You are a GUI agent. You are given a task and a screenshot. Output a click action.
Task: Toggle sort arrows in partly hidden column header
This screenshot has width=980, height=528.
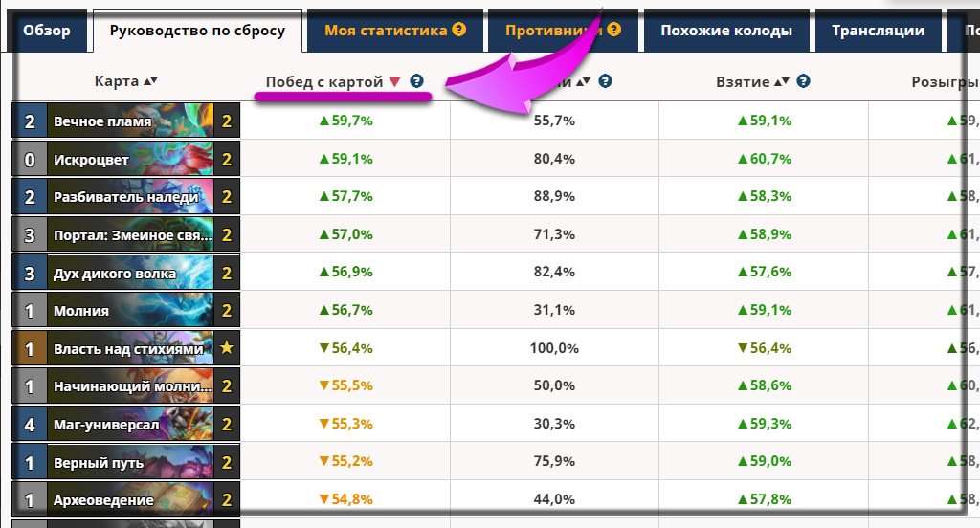(585, 82)
